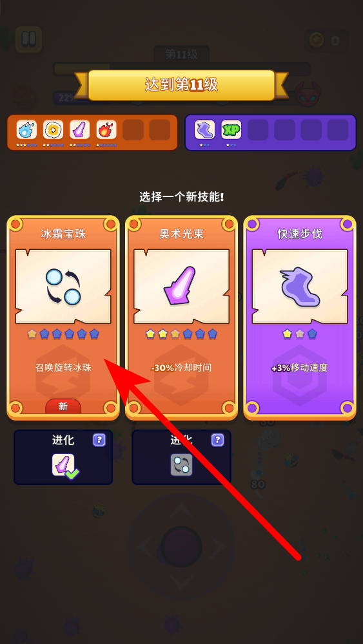Choose the 奥术光束 skill card
The image size is (363, 644).
[x=181, y=317]
